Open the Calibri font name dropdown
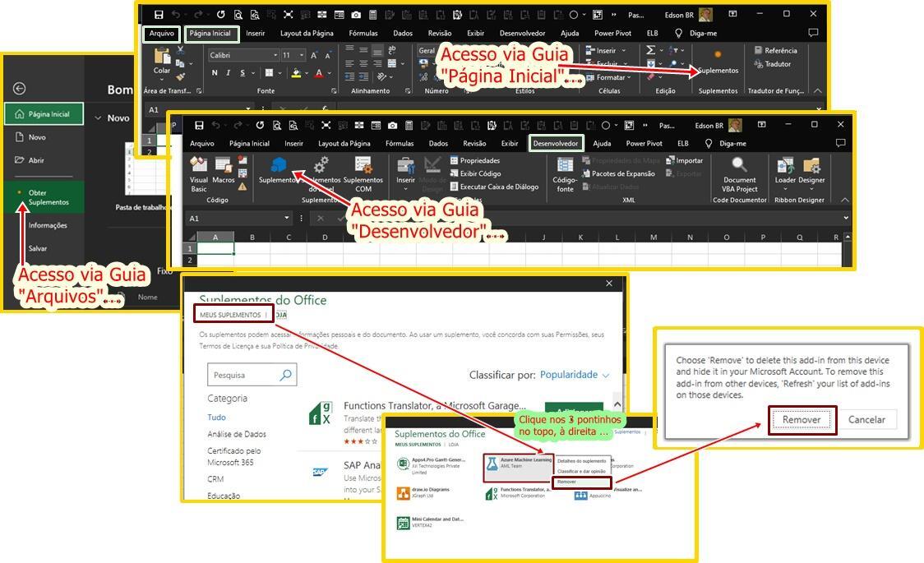 (x=275, y=55)
